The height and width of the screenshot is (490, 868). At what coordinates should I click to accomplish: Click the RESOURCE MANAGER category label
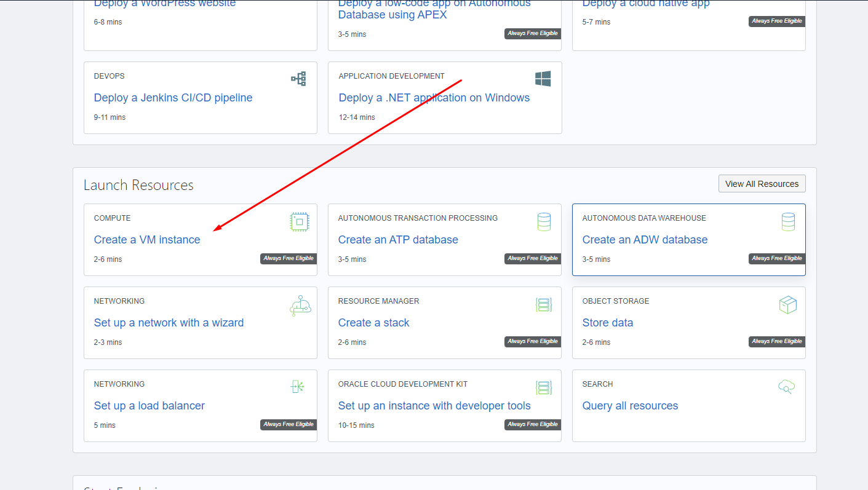coord(379,301)
